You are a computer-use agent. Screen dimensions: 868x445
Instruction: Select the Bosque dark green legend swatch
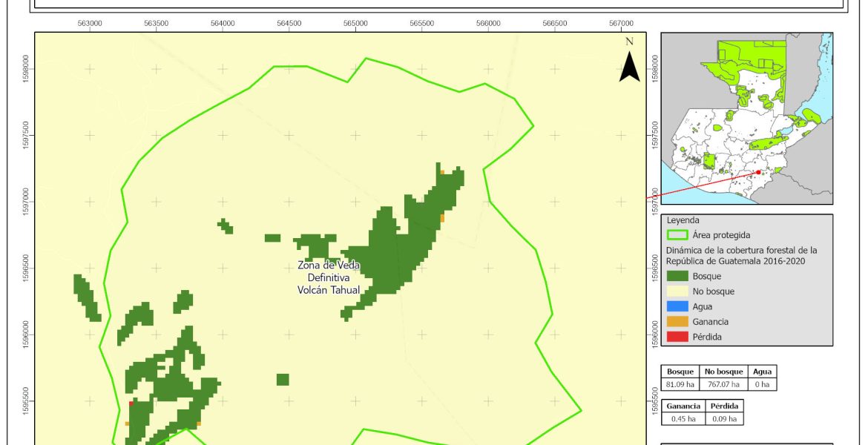[x=677, y=276]
